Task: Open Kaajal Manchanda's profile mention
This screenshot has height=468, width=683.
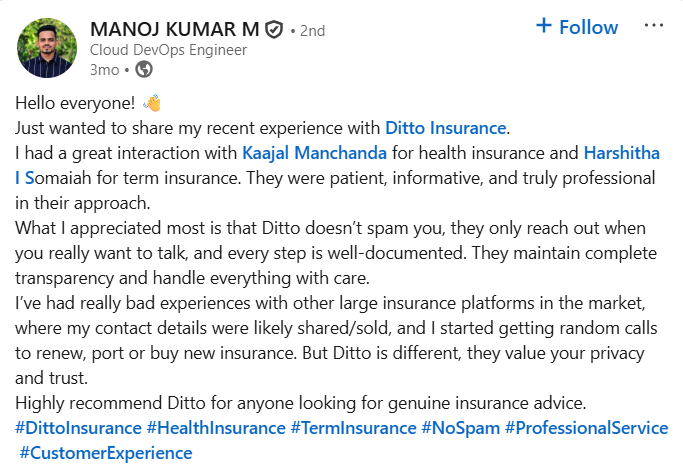Action: pyautogui.click(x=314, y=153)
